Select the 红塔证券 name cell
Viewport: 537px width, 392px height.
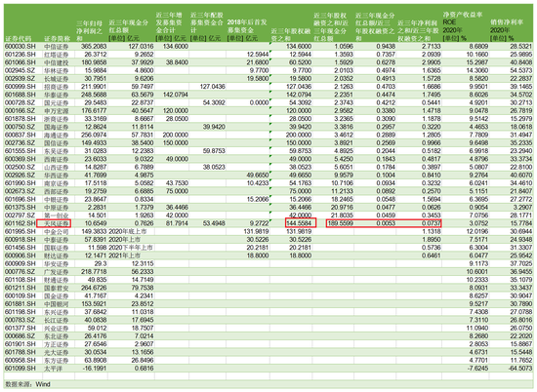pyautogui.click(x=57, y=55)
